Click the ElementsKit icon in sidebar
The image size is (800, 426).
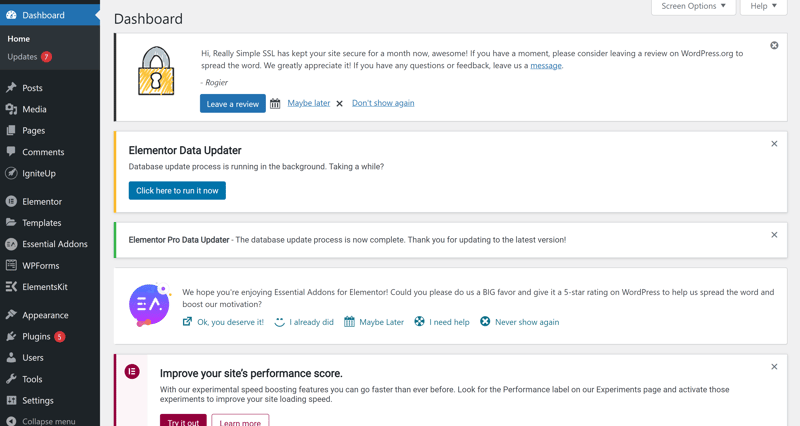pyautogui.click(x=11, y=287)
